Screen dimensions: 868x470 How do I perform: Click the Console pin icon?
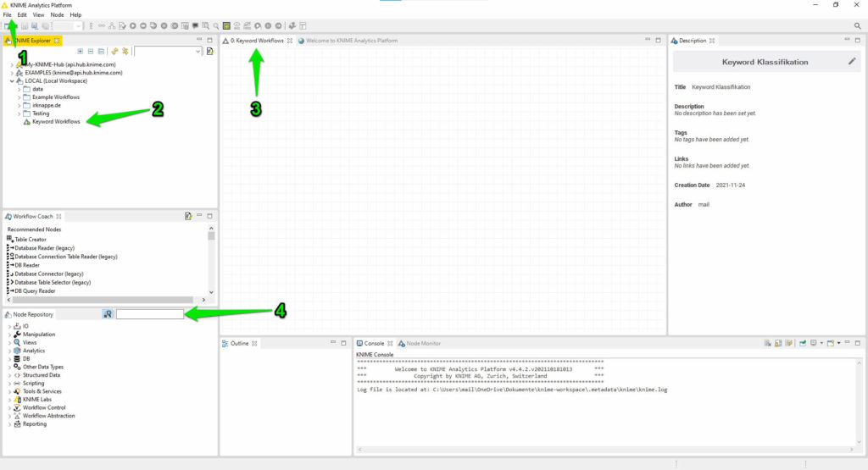click(x=802, y=343)
